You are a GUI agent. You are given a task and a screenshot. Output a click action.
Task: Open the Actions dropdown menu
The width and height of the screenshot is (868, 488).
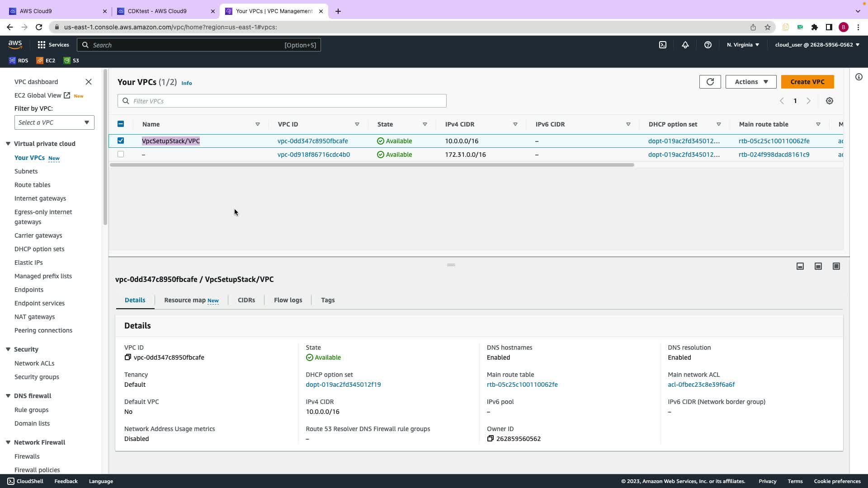click(x=750, y=82)
